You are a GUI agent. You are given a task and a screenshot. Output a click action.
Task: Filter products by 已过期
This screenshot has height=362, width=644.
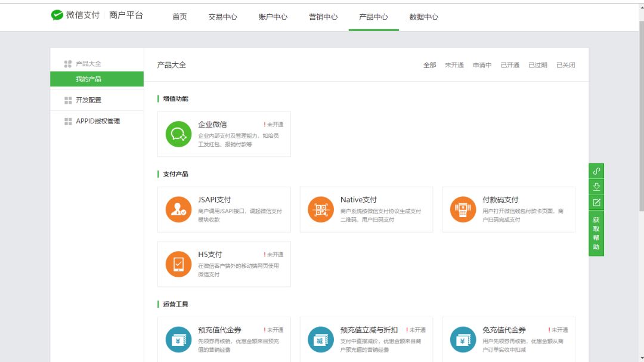[538, 65]
